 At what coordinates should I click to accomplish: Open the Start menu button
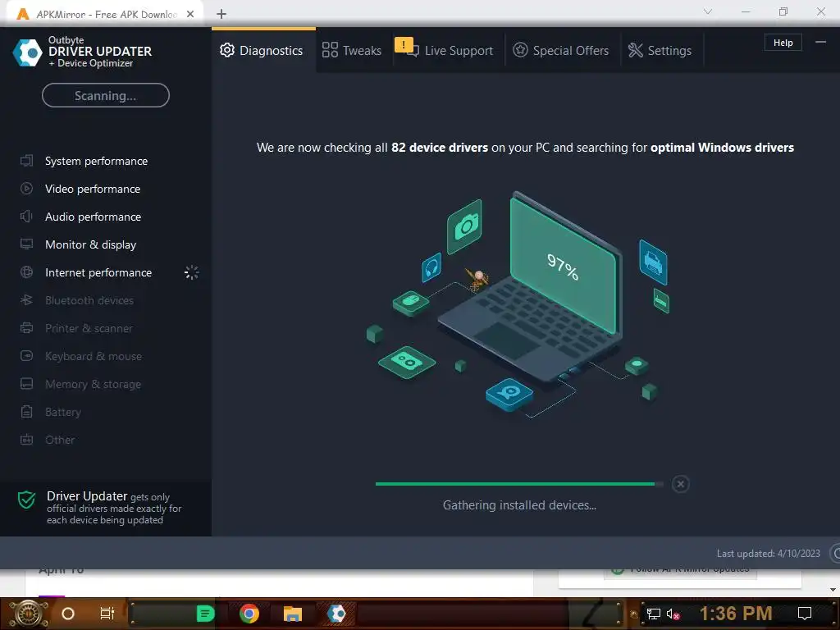point(29,614)
